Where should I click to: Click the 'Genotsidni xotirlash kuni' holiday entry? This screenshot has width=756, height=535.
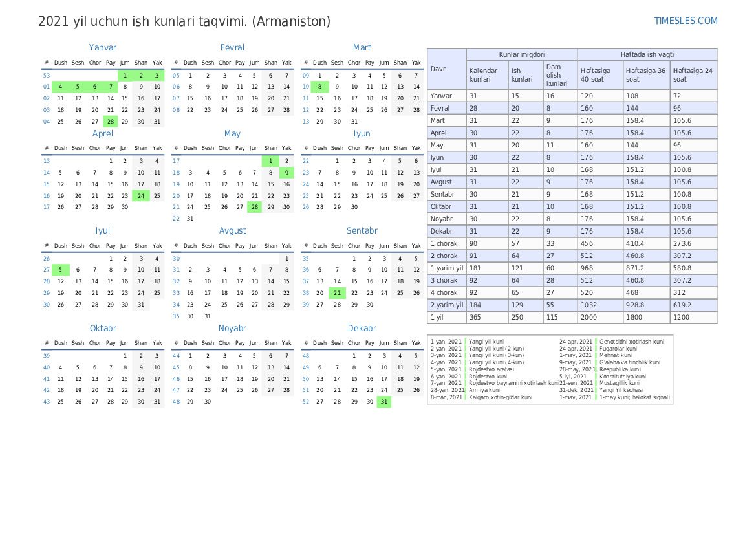coord(632,342)
